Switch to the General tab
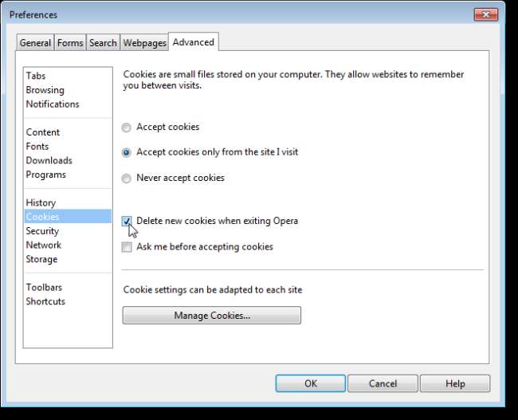 35,42
